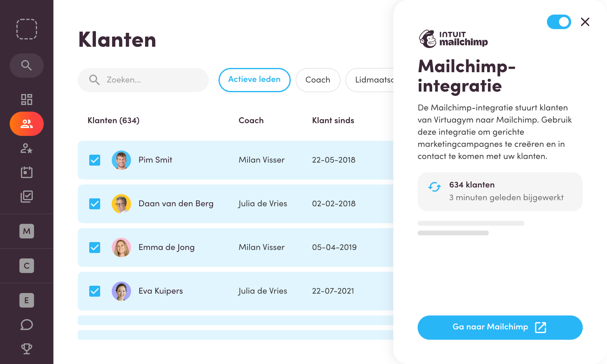Open the M workspace badge
Viewport: 607px width, 364px height.
pyautogui.click(x=27, y=231)
